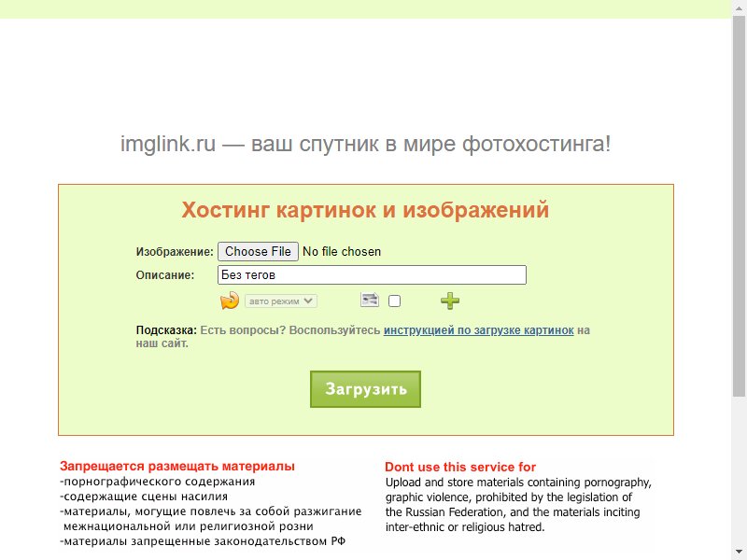This screenshot has height=560, width=747.
Task: Click "-материалы запрещенные законодательством РФ" line
Action: coord(203,541)
